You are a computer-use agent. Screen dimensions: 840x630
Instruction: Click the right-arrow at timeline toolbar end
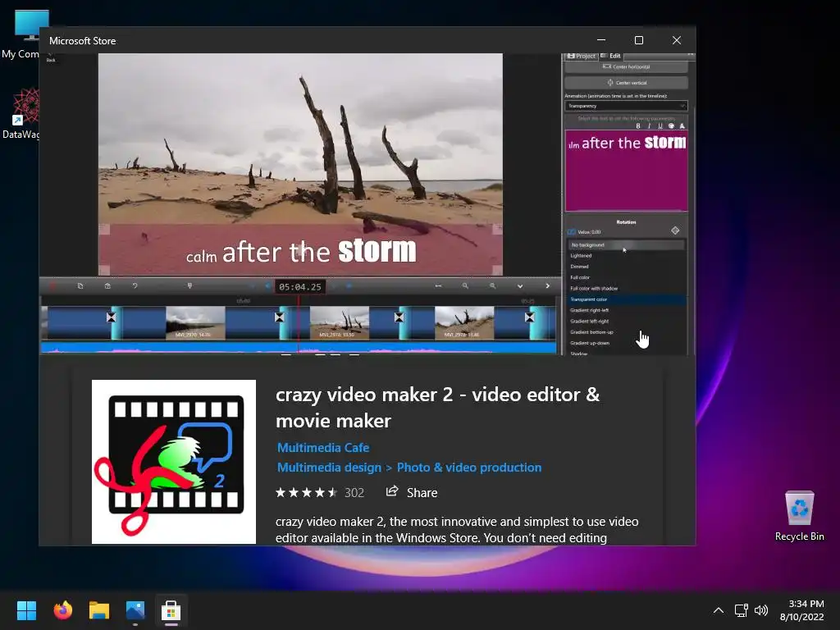[547, 286]
